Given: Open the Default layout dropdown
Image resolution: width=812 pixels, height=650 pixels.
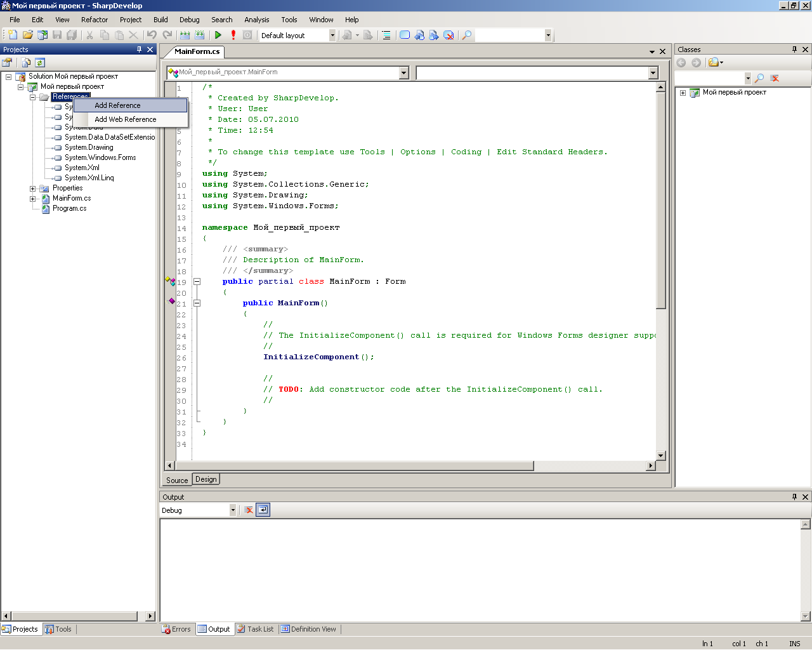Looking at the screenshot, I should pos(332,36).
